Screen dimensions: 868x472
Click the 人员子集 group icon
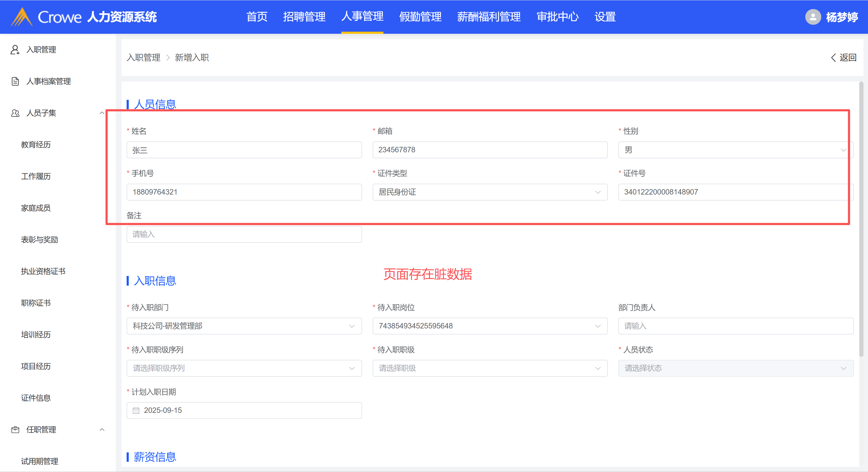tap(15, 113)
